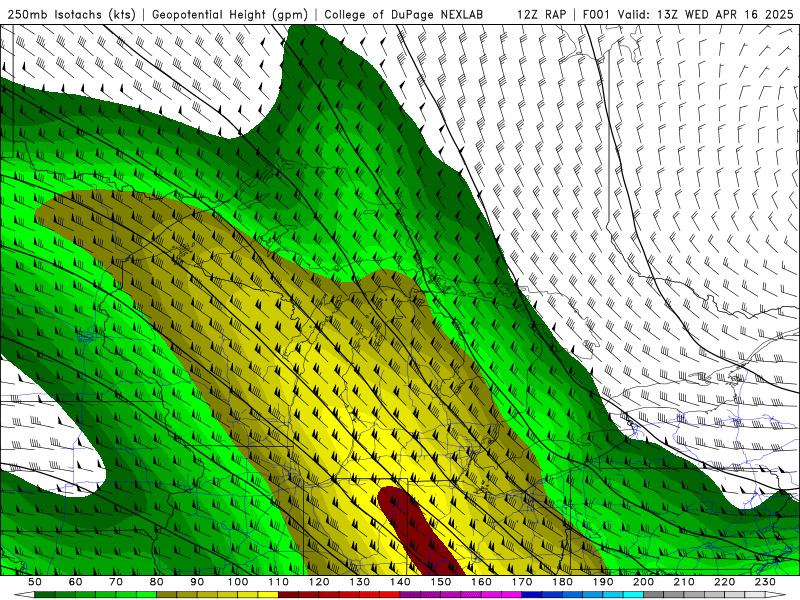Image resolution: width=800 pixels, height=600 pixels.
Task: Click the 100 value on the legend
Action: (x=238, y=582)
